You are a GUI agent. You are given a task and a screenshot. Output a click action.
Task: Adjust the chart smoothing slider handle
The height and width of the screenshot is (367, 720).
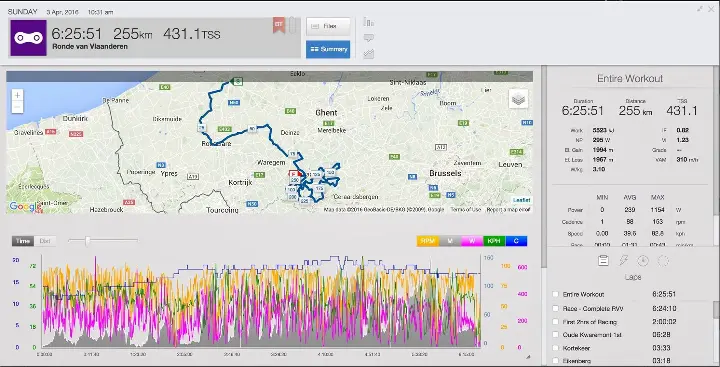[87, 241]
